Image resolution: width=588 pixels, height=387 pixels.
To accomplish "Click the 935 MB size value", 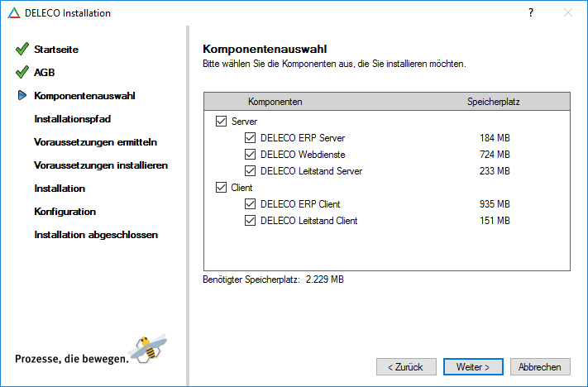I will click(x=495, y=204).
